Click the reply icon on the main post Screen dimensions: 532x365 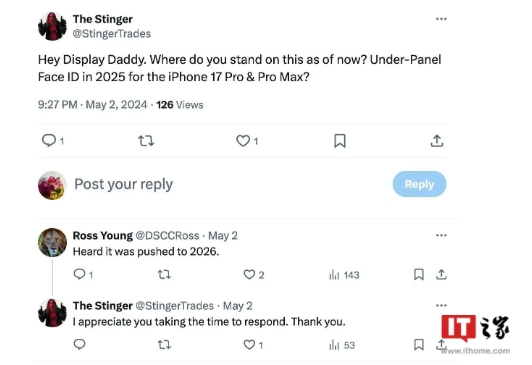(49, 140)
